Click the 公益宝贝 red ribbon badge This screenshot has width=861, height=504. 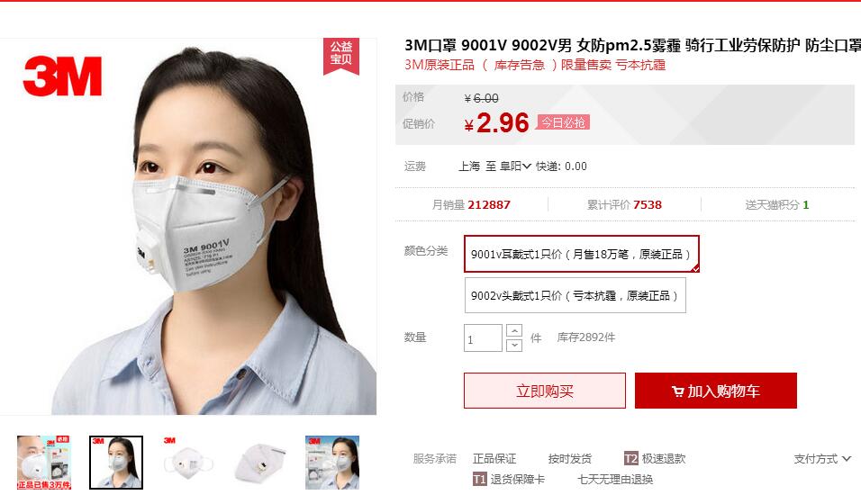point(341,56)
